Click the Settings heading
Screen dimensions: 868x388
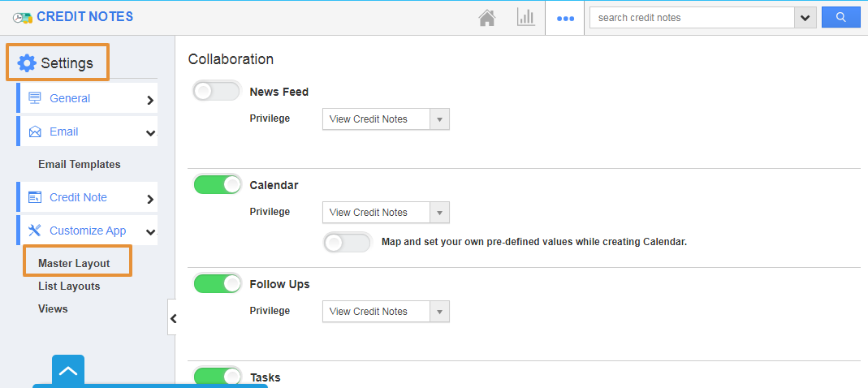[x=67, y=63]
